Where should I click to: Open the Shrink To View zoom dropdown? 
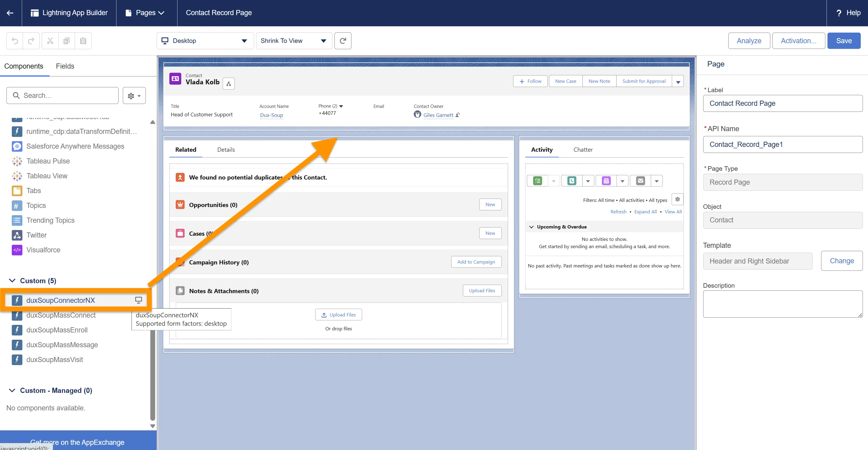[x=294, y=41]
